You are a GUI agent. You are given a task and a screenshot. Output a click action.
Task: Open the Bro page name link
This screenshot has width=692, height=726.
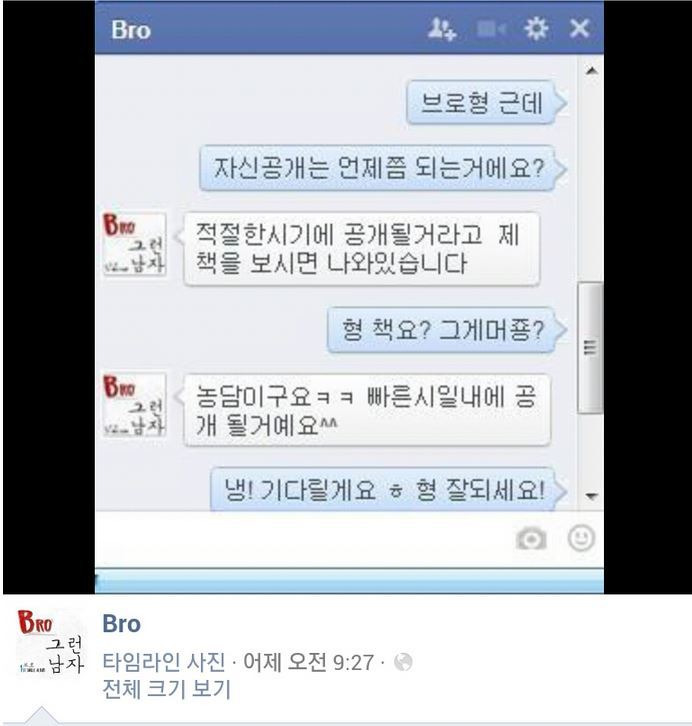pyautogui.click(x=121, y=623)
